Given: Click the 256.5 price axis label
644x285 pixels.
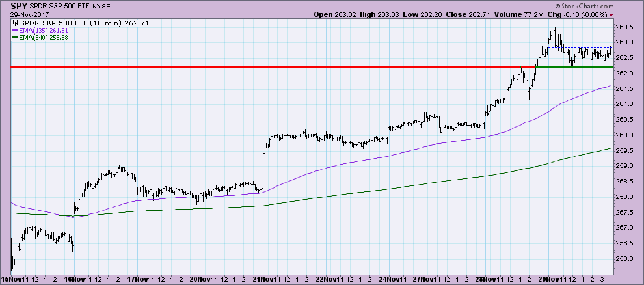Looking at the screenshot, I should click(x=624, y=243).
